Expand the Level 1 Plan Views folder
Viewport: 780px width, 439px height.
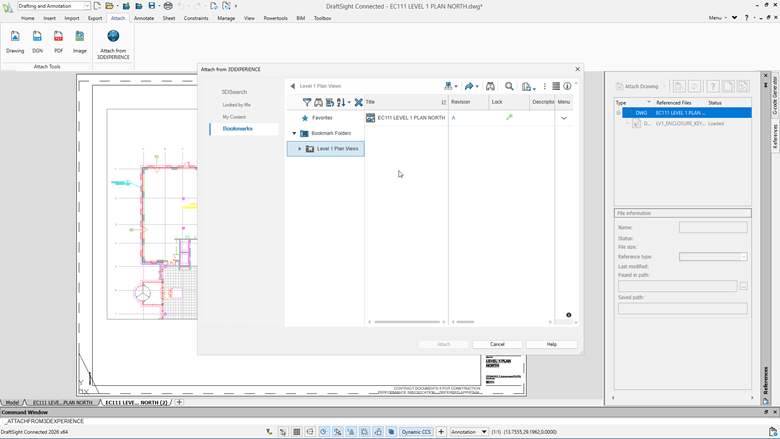(x=300, y=149)
